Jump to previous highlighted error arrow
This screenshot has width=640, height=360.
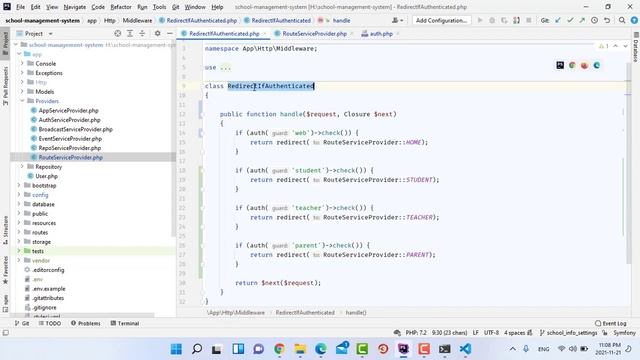point(616,46)
